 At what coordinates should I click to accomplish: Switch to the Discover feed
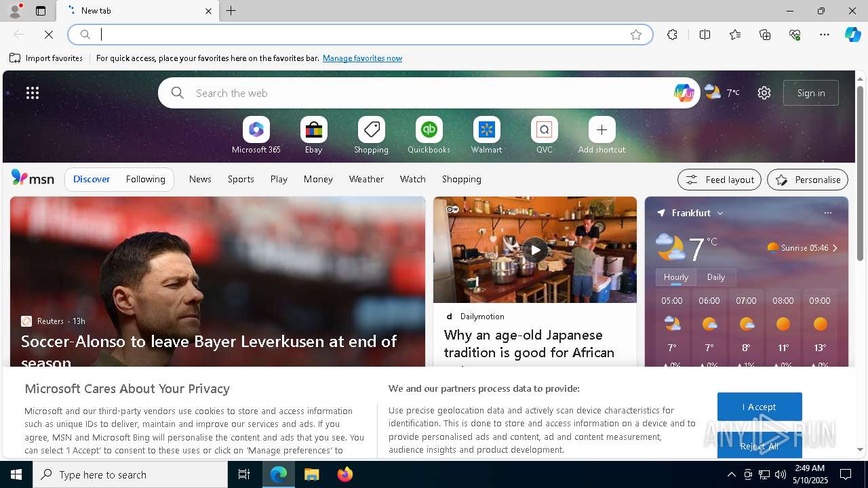pyautogui.click(x=92, y=179)
